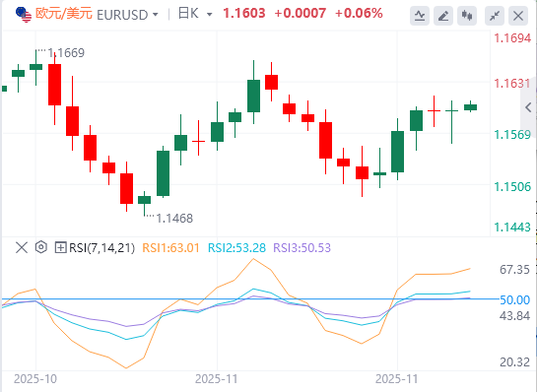Toggle RSI3 50.53 line visibility
This screenshot has width=537, height=392.
tap(302, 247)
